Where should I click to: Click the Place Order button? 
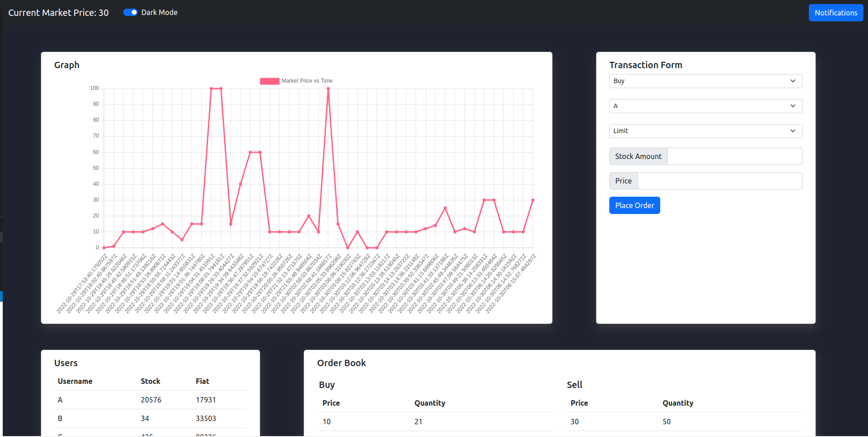point(634,205)
